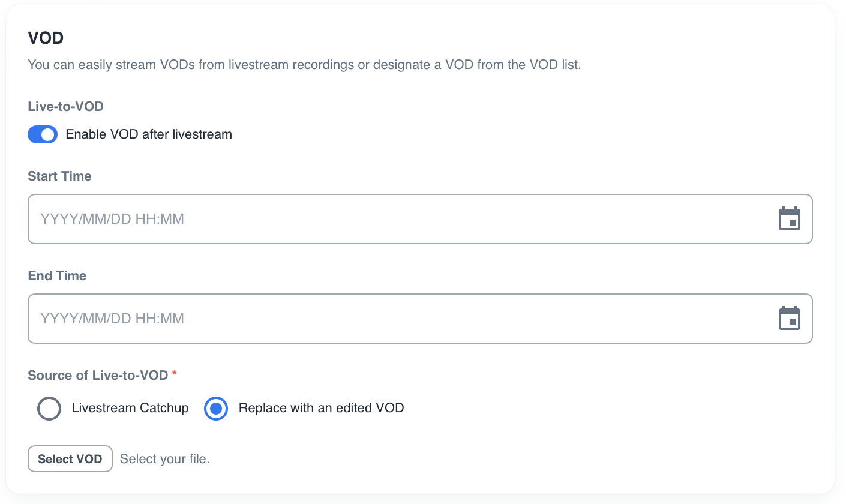The height and width of the screenshot is (504, 846).
Task: Click the 'Livestream Catchup' option label text
Action: (x=130, y=408)
